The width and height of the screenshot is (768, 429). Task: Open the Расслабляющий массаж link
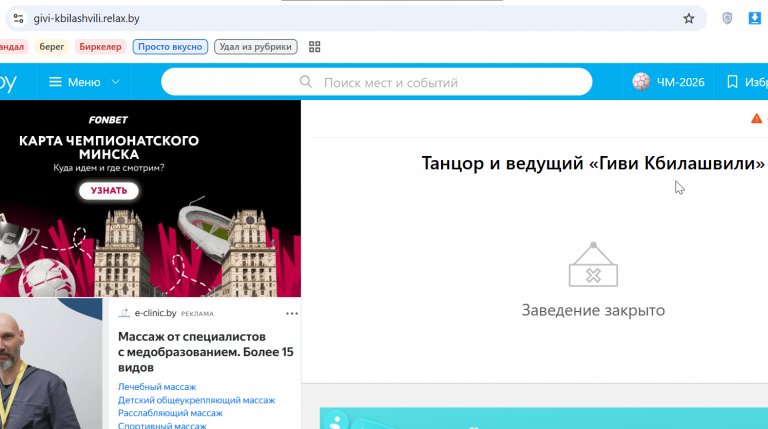tap(170, 413)
